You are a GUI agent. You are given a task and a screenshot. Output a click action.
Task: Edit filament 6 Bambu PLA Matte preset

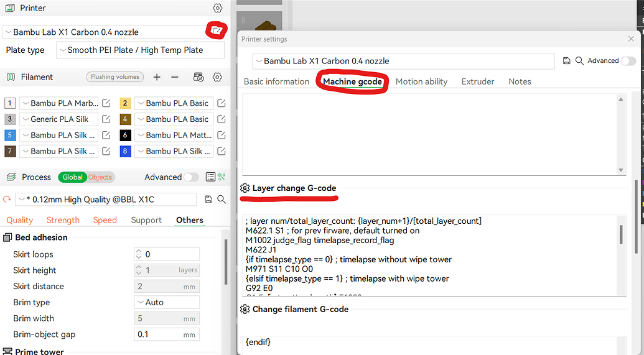(x=222, y=135)
